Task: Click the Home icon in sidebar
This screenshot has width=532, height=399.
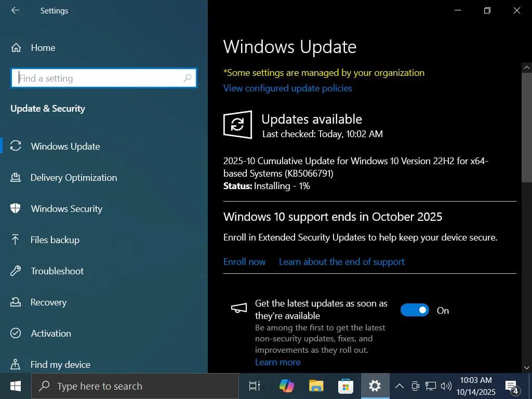Action: (16, 48)
